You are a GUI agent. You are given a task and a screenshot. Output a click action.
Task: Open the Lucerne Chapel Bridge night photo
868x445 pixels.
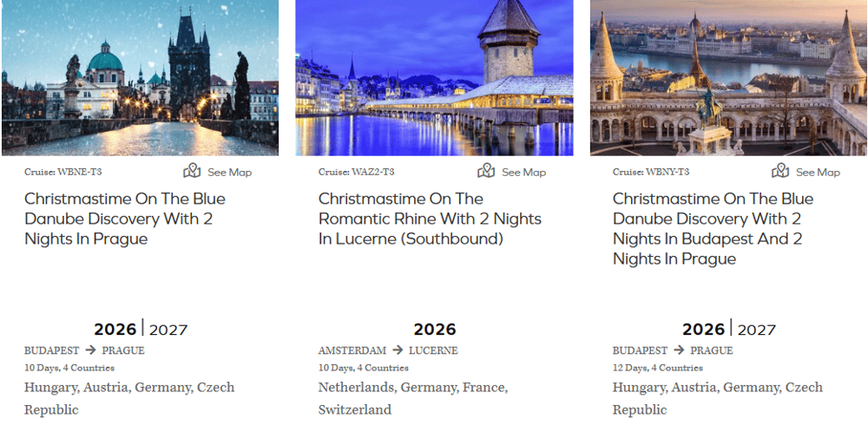pyautogui.click(x=434, y=78)
